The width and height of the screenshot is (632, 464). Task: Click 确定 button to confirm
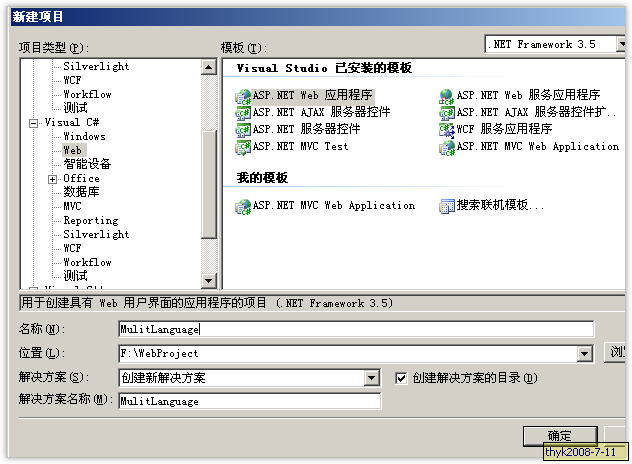pyautogui.click(x=560, y=436)
